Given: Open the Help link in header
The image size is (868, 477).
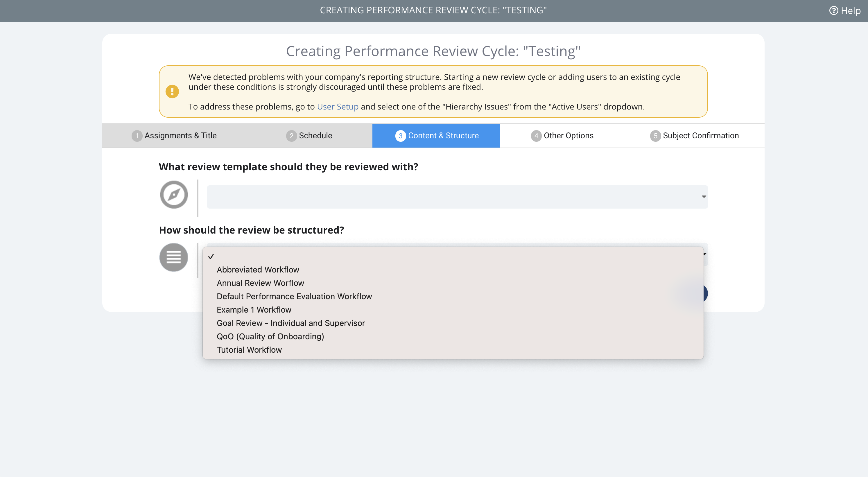Looking at the screenshot, I should pos(845,11).
